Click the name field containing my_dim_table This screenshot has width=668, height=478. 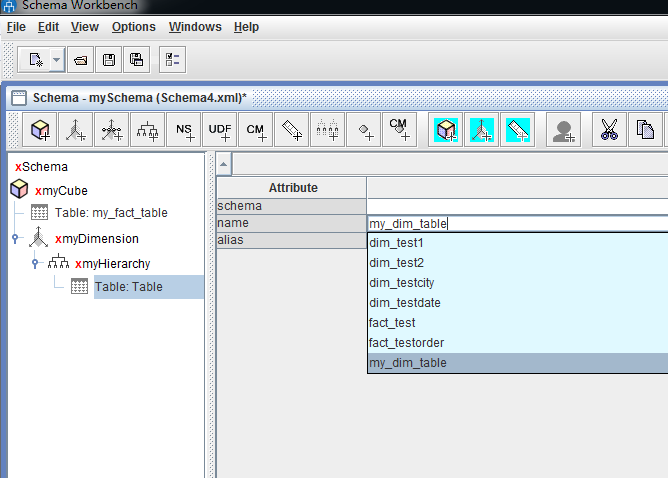point(500,224)
